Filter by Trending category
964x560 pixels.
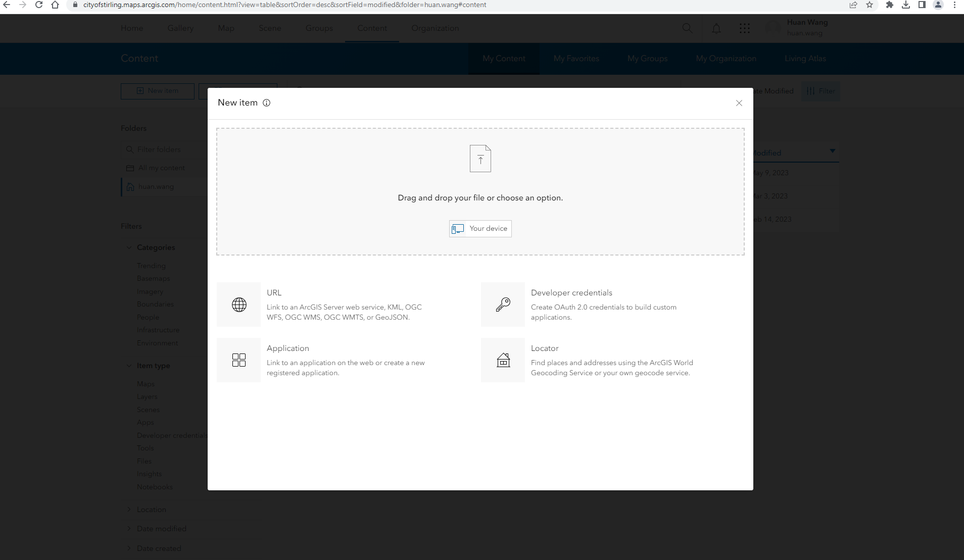(x=151, y=266)
